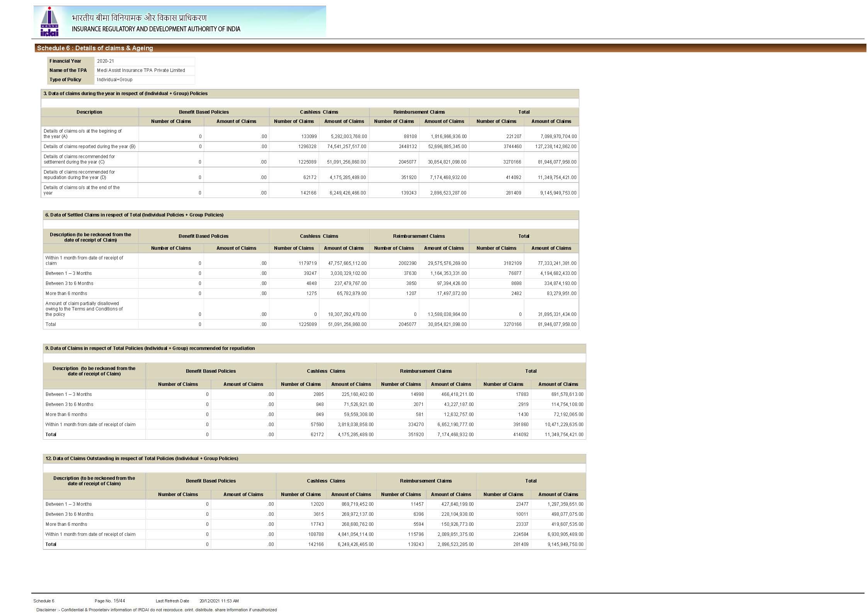Select section 12 Claims Outstanding header
The height and width of the screenshot is (614, 868).
142,459
